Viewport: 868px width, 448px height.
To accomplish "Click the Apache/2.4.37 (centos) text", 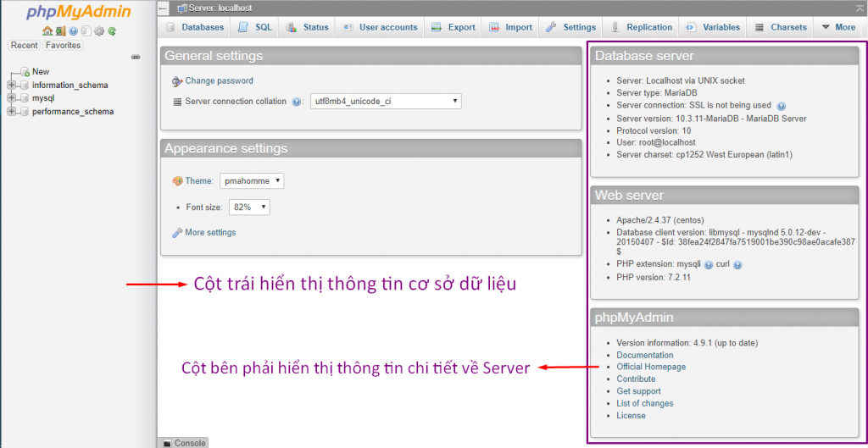I will 660,219.
